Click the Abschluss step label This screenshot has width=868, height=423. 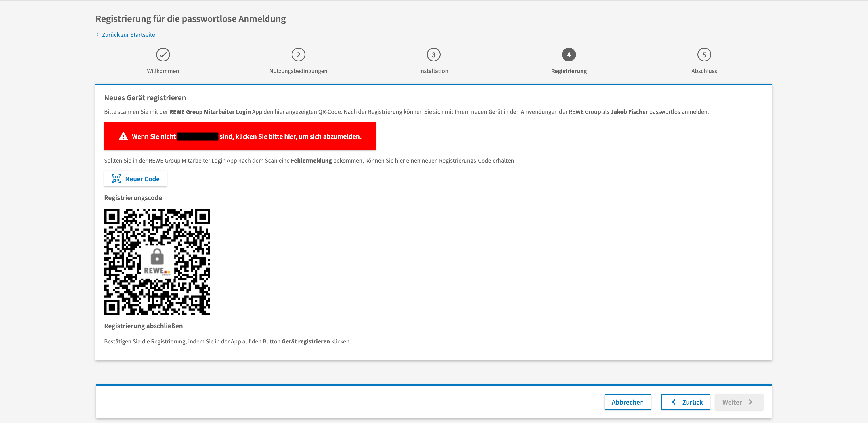704,71
